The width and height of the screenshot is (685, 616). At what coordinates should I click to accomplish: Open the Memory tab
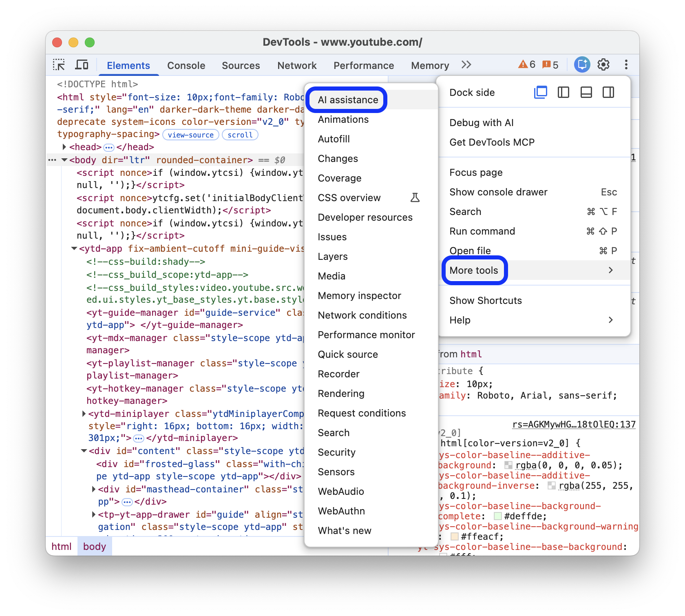point(430,66)
